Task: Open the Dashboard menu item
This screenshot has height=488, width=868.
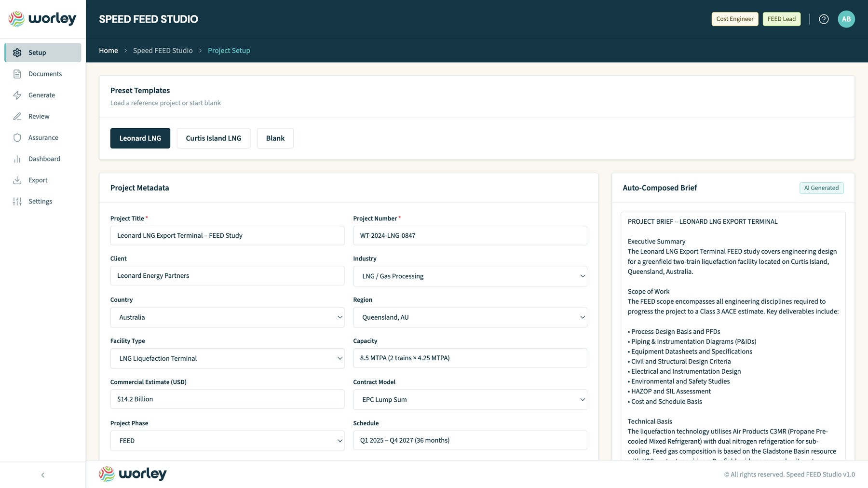Action: click(43, 159)
